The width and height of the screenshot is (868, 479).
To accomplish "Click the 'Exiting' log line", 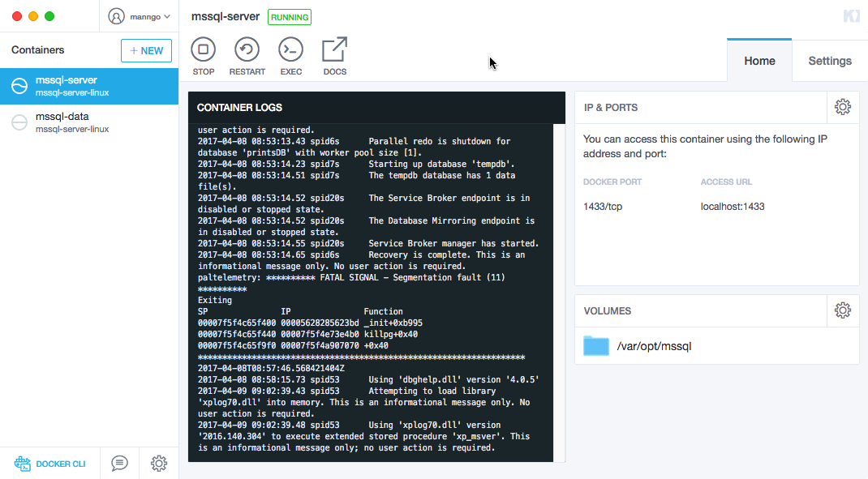I will (215, 300).
